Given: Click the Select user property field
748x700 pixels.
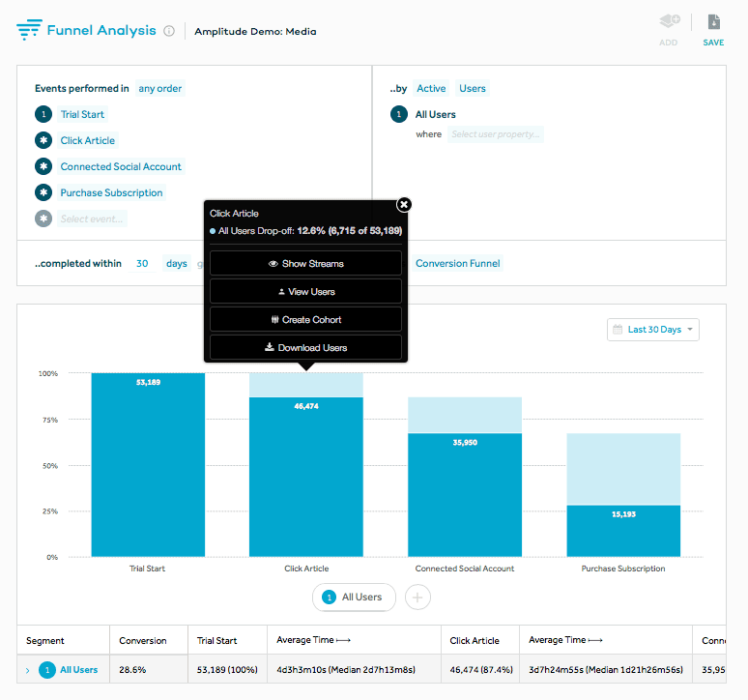Looking at the screenshot, I should pos(495,134).
